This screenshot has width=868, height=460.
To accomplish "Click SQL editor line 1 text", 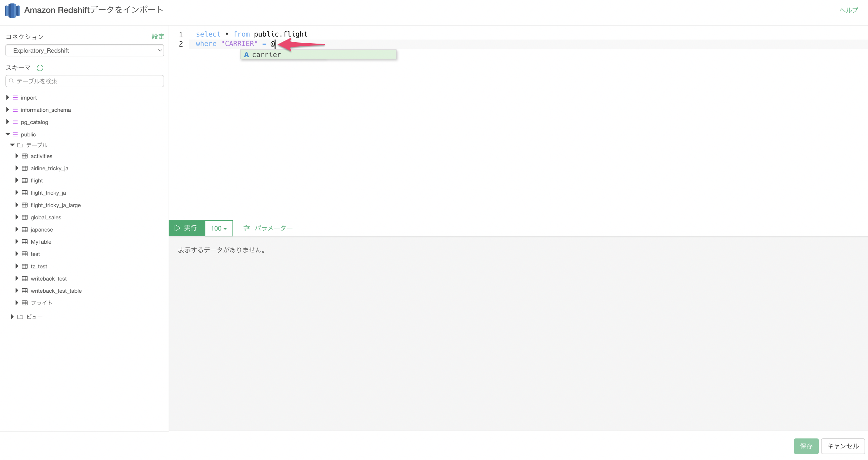I will click(252, 34).
